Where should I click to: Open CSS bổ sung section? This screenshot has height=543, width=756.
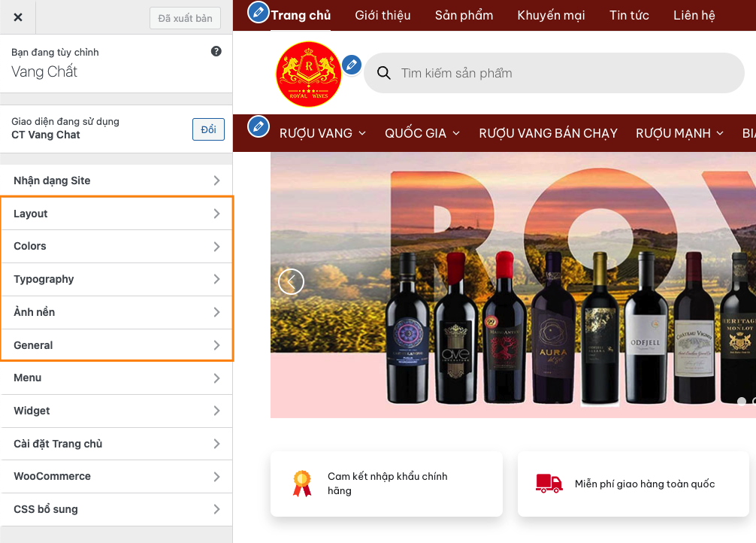click(x=116, y=509)
